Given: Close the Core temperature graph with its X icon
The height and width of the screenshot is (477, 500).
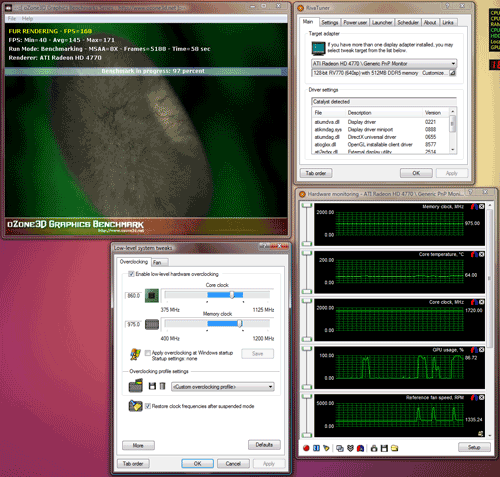Looking at the screenshot, I should [x=481, y=254].
